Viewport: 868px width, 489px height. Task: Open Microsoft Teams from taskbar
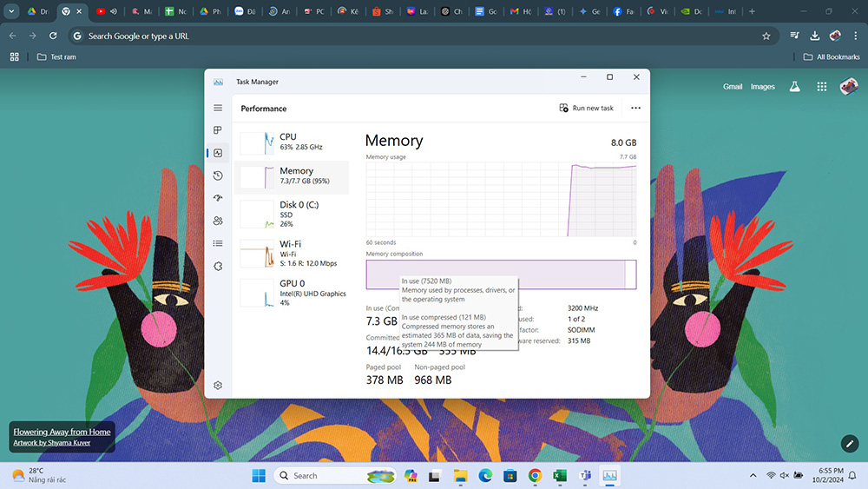[x=585, y=476]
